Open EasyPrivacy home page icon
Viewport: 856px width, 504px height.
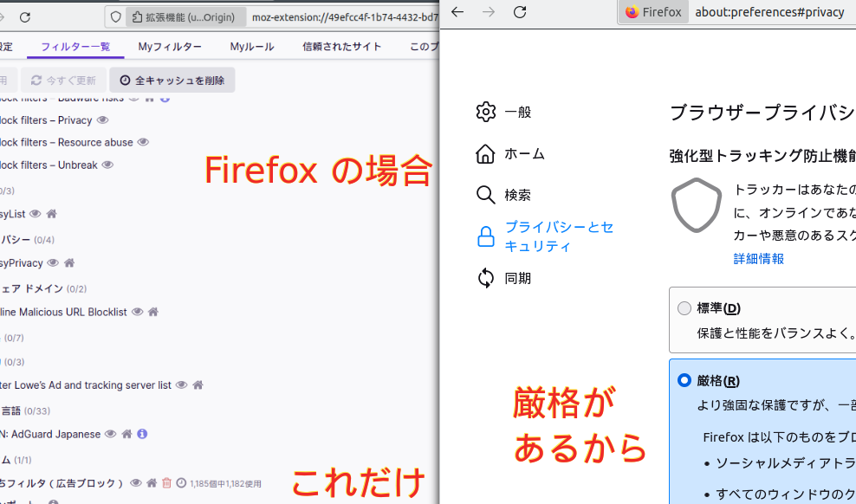68,263
